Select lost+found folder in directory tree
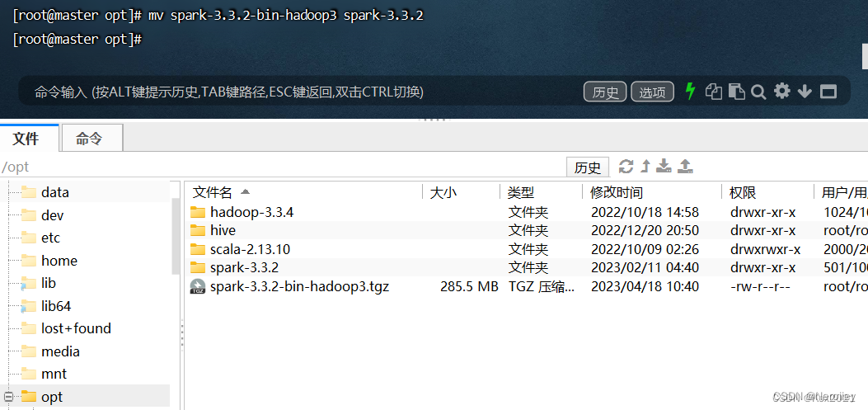Viewport: 868px width, 410px height. 76,328
